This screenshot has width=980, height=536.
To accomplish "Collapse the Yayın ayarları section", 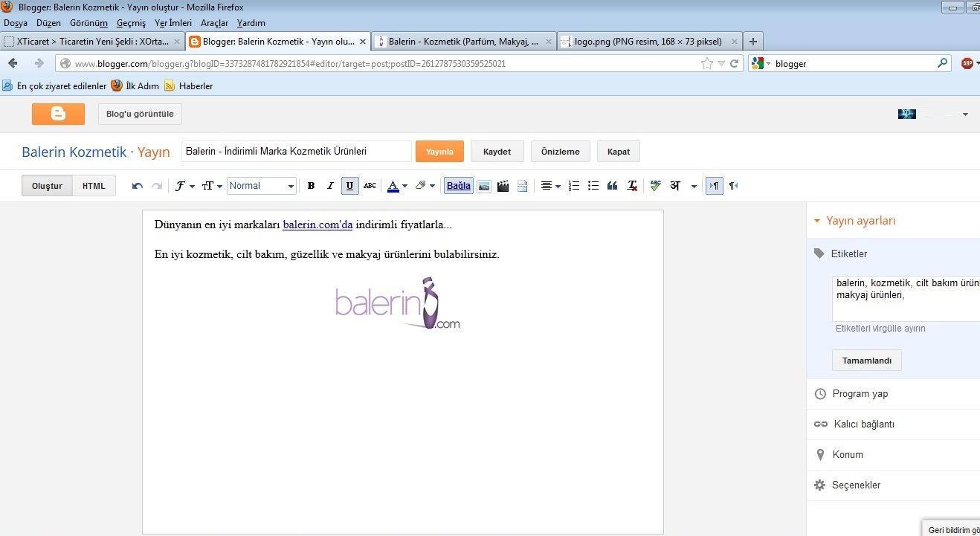I will click(x=855, y=221).
